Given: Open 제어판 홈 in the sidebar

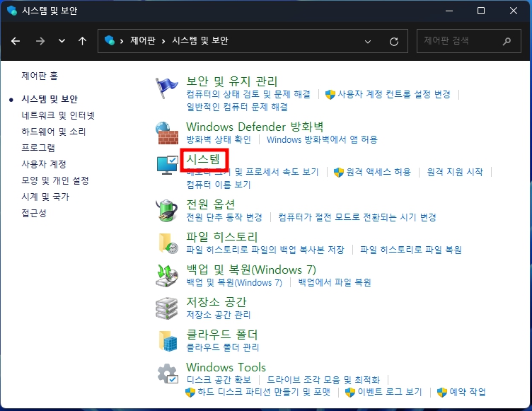Looking at the screenshot, I should coord(40,76).
